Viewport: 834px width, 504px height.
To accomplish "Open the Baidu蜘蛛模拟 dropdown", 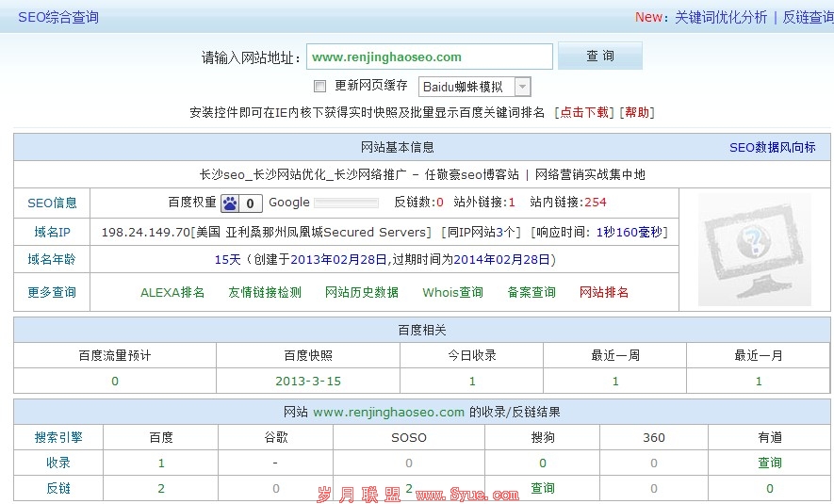I will coord(474,87).
